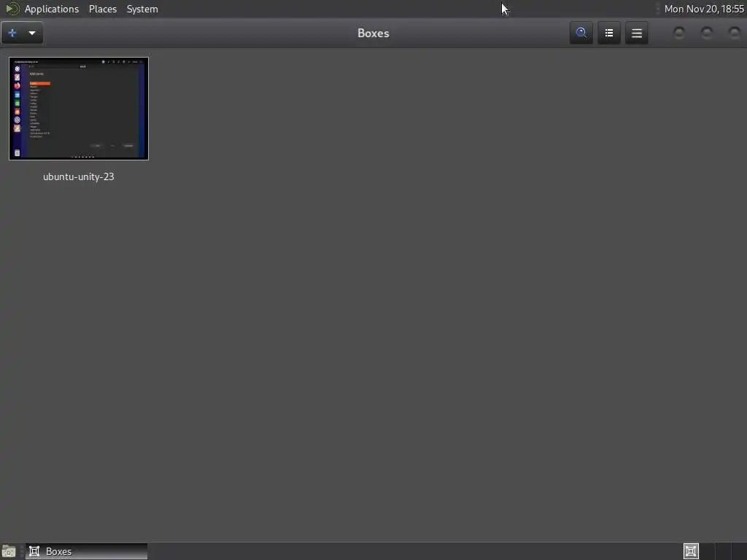Click the show desktop icon in the bottom panel
747x560 pixels.
coord(9,551)
